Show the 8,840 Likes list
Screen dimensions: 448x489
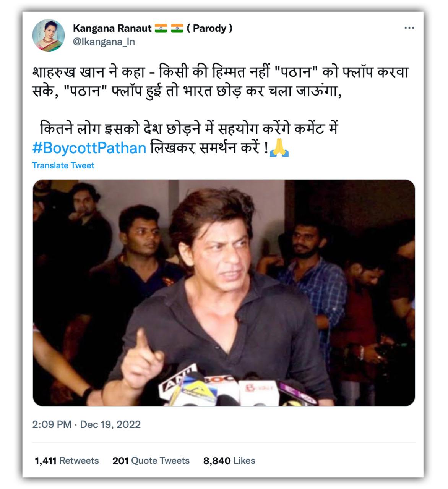[x=229, y=461]
